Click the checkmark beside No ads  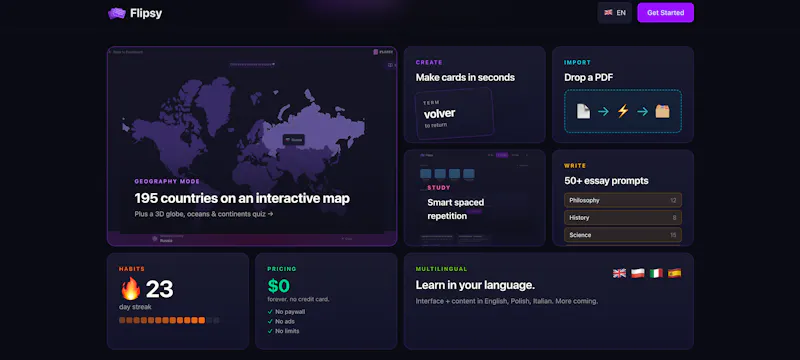270,321
